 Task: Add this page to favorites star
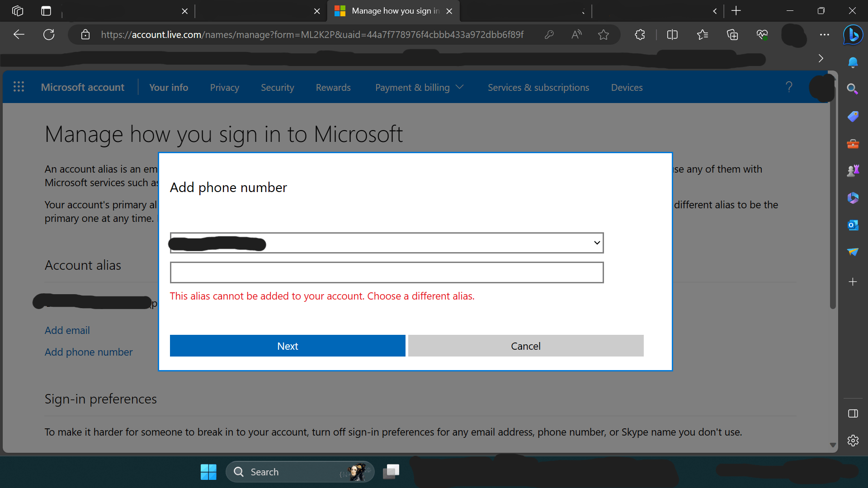click(603, 35)
